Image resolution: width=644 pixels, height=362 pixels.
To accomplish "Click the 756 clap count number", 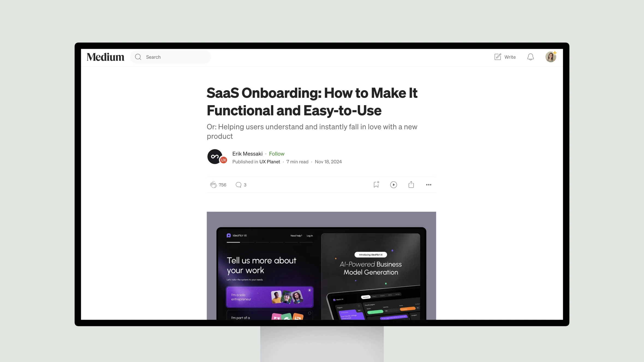I will coord(222,184).
